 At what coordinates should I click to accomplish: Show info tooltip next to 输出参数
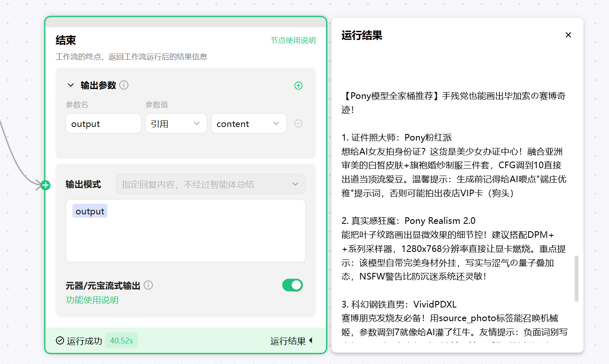(124, 85)
